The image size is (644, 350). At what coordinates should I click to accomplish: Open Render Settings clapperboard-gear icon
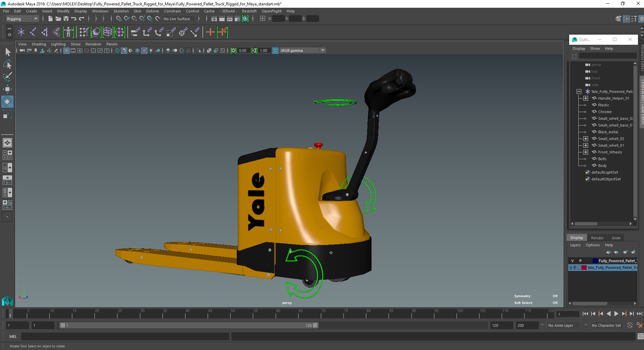237,19
